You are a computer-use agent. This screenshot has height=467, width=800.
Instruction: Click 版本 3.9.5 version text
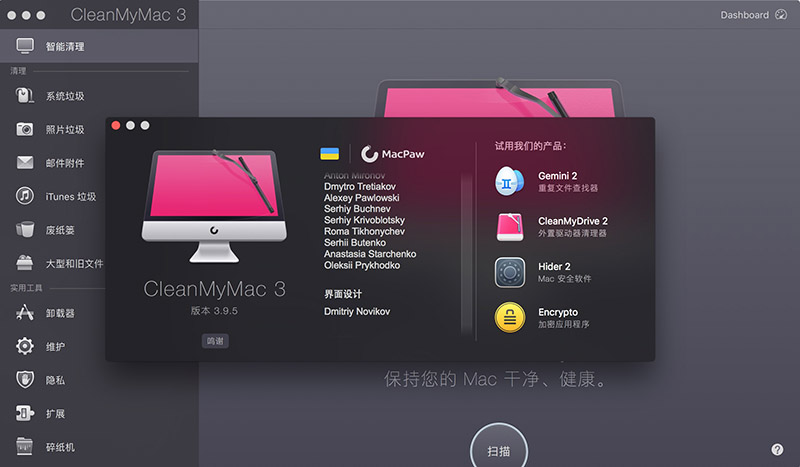coord(214,311)
